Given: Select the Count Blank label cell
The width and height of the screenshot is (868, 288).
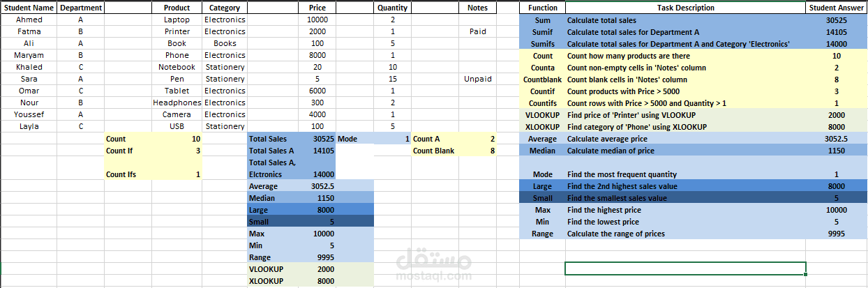Looking at the screenshot, I should 454,150.
